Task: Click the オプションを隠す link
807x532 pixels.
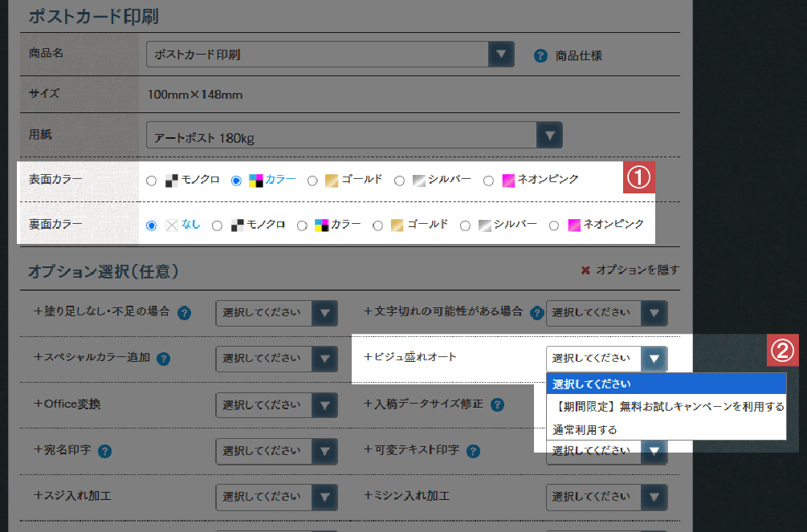Action: (638, 270)
